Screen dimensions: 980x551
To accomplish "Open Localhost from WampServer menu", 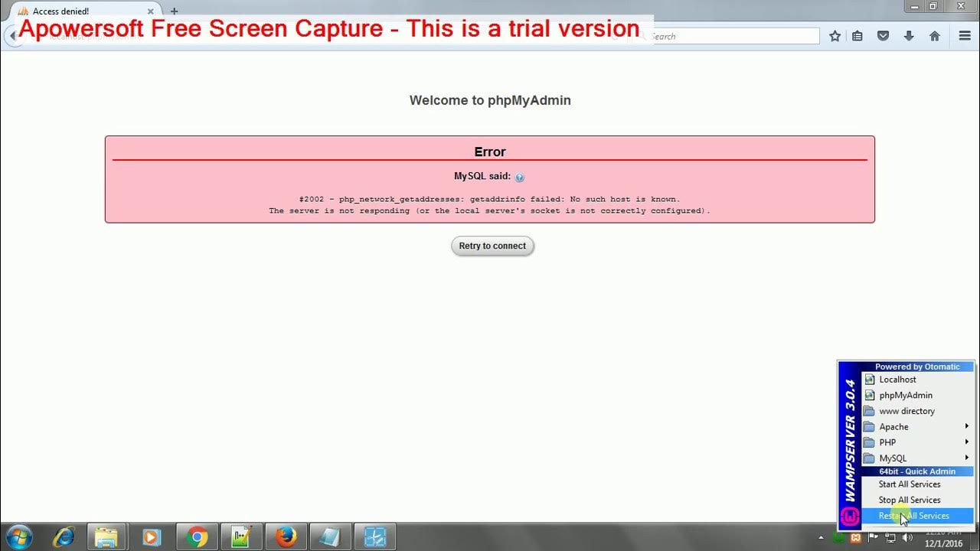I will (917, 380).
